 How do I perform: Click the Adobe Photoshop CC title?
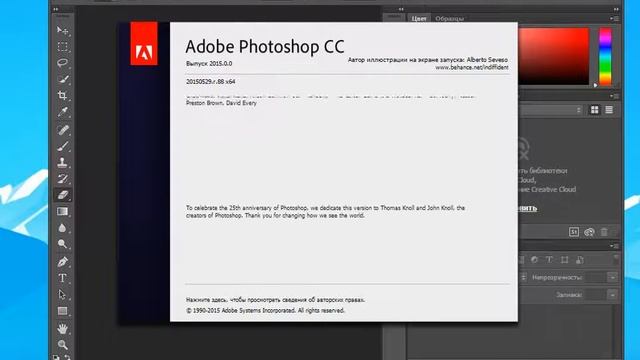[265, 47]
